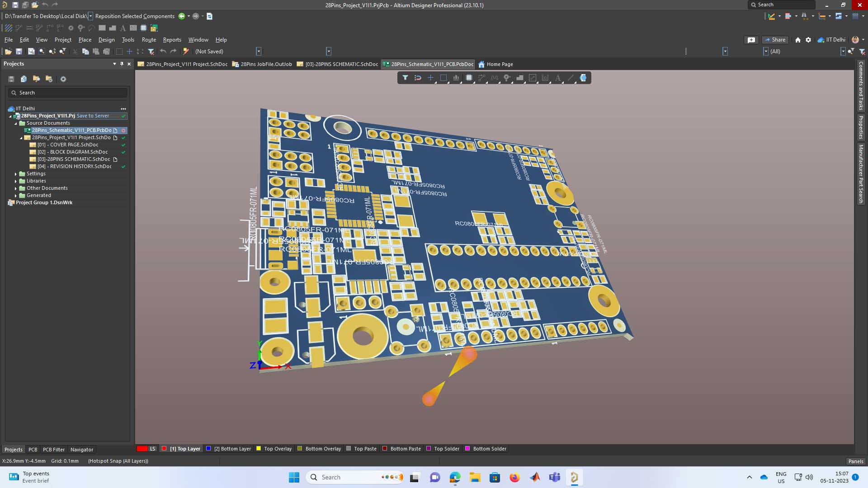Click the green back navigation arrow
868x488 pixels.
pos(181,16)
